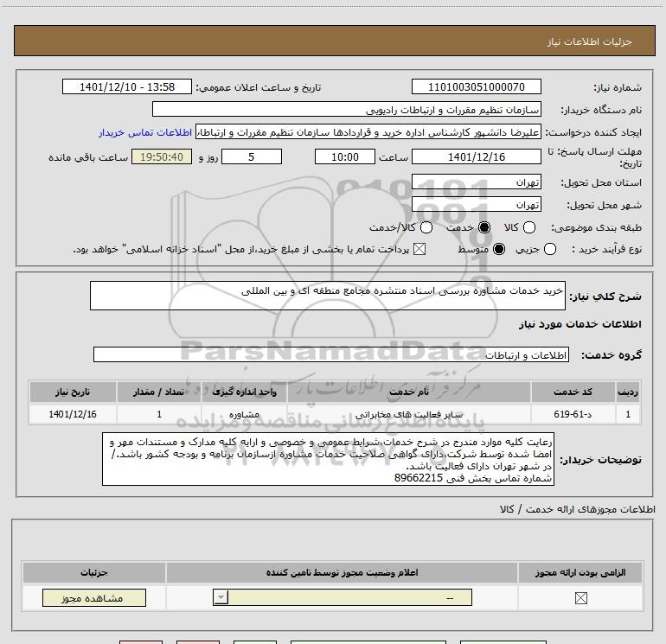The image size is (666, 644).
Task: Click general need description text box
Action: [328, 296]
